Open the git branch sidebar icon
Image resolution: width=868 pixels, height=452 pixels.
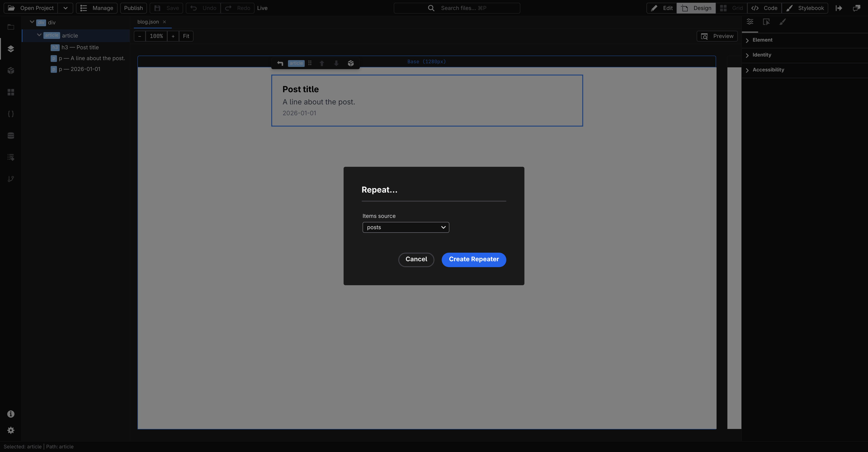[x=11, y=179]
